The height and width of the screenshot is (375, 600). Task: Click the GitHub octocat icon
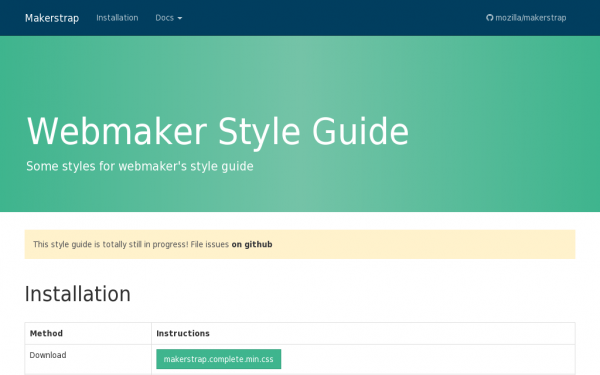489,18
